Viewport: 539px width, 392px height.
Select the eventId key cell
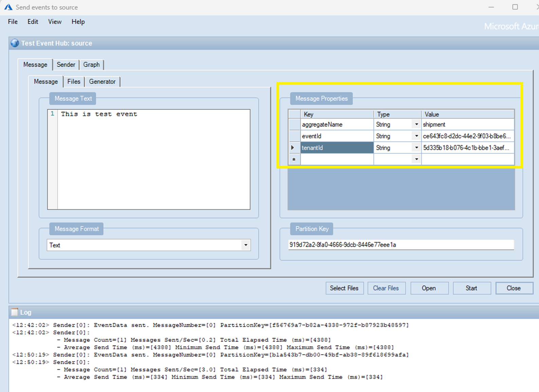[x=337, y=136]
